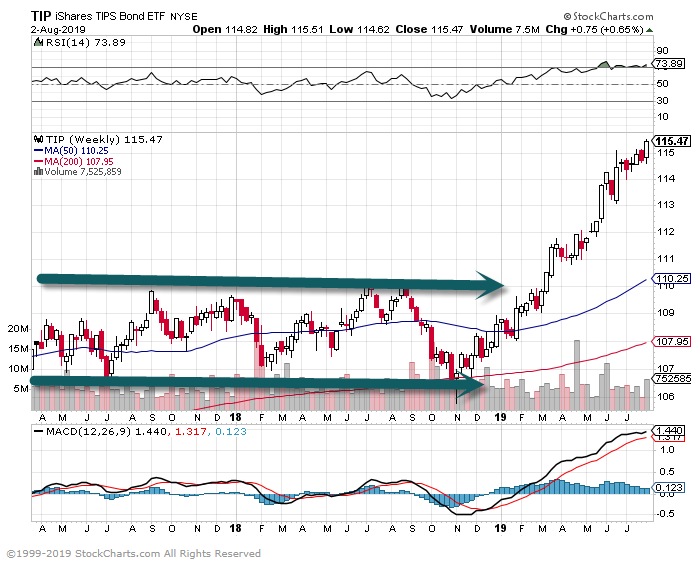Click the 5M volume scale label
The width and height of the screenshot is (698, 568).
point(21,389)
